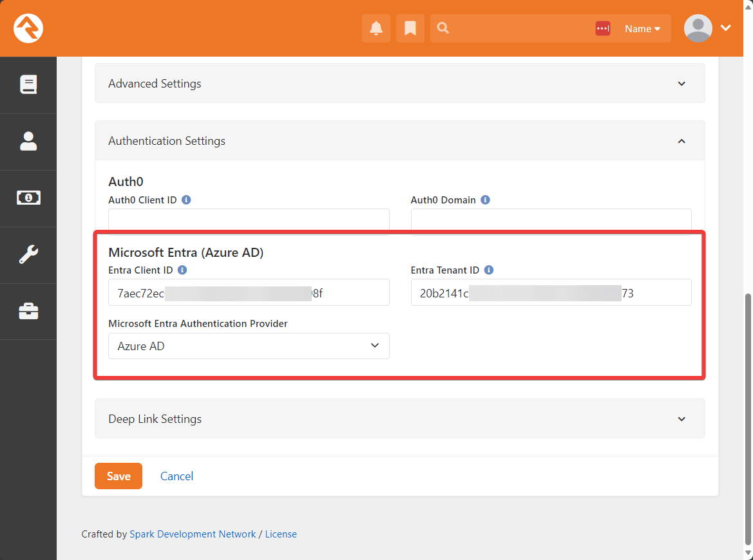Viewport: 753px width, 560px height.
Task: Click the Cancel link
Action: [x=176, y=476]
